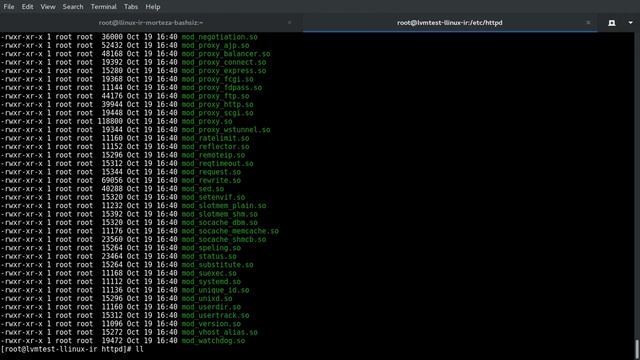Click the mod_proxy_balancer.so file name
This screenshot has width=640, height=360.
pyautogui.click(x=226, y=54)
